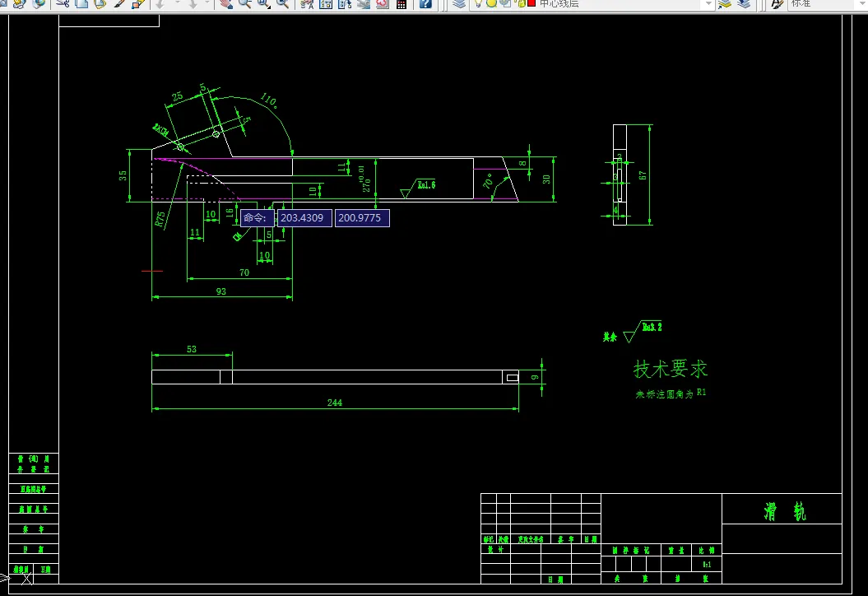Click the 93 dimension text
The width and height of the screenshot is (868, 596).
point(220,291)
